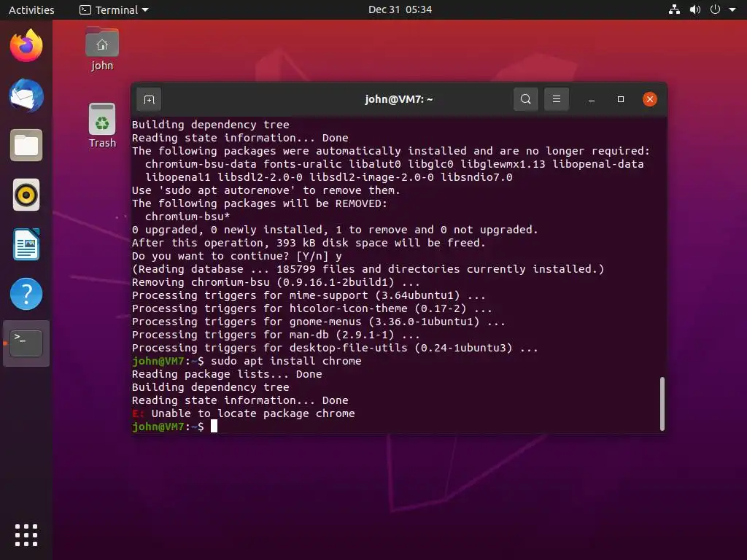747x560 pixels.
Task: Minimize the terminal window
Action: (x=591, y=99)
